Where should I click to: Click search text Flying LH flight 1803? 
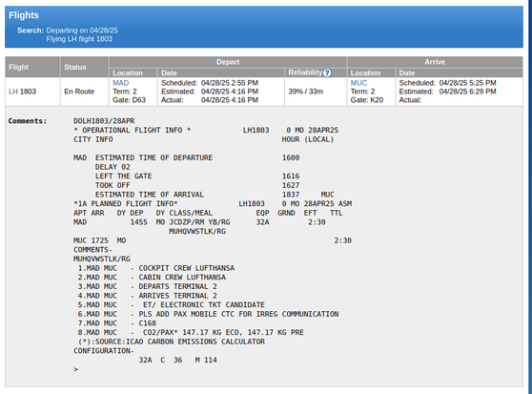pos(79,39)
